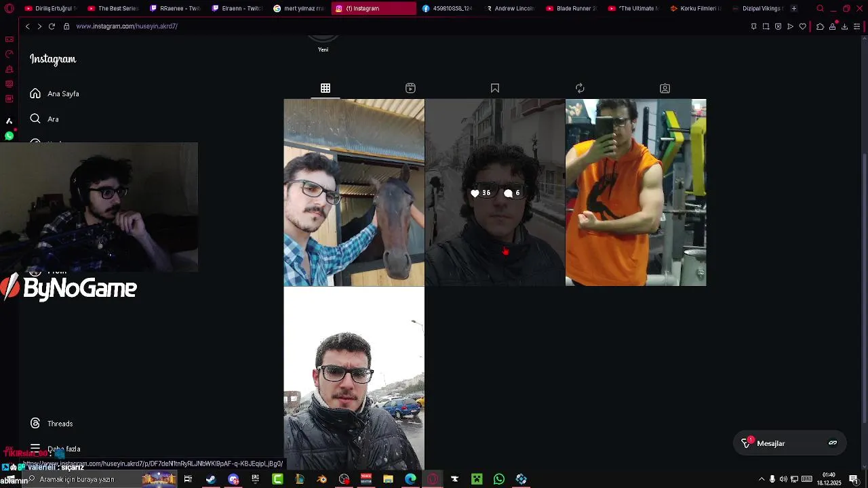Image resolution: width=868 pixels, height=488 pixels.
Task: Click the Opera menu logo
Action: (x=9, y=8)
